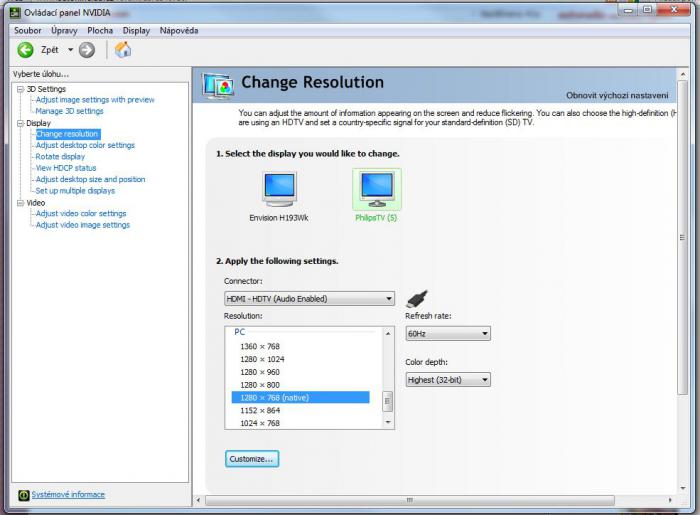
Task: Open Set up multiple displays in tree
Action: pos(75,191)
